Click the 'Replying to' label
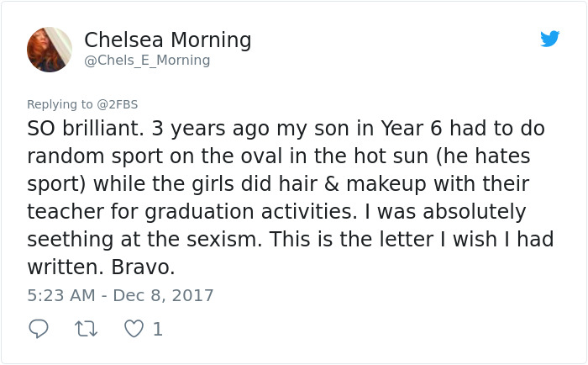Image resolution: width=588 pixels, height=365 pixels. click(x=60, y=104)
